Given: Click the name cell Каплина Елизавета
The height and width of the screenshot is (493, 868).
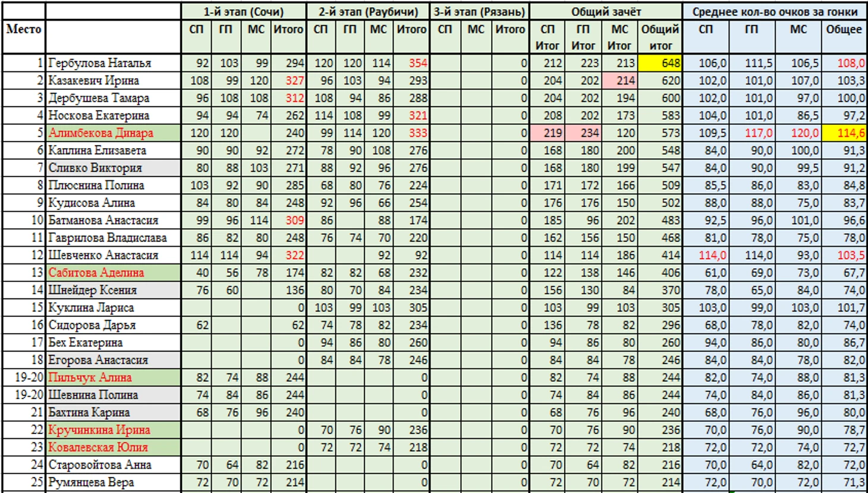Looking at the screenshot, I should click(113, 150).
